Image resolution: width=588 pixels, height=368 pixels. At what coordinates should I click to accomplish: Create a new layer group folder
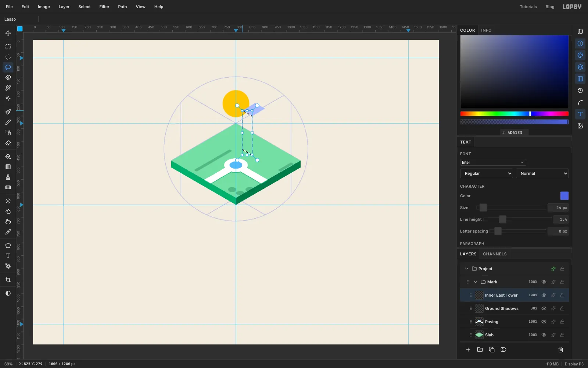click(x=480, y=350)
